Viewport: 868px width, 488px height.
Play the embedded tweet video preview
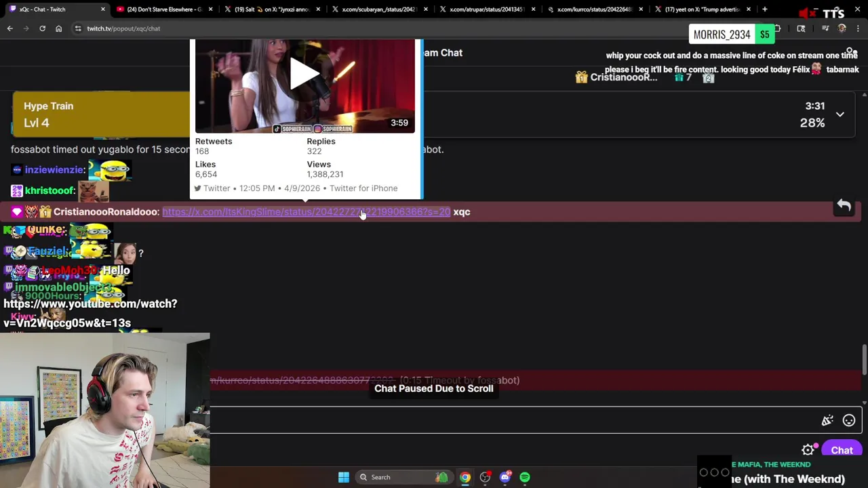pos(304,73)
